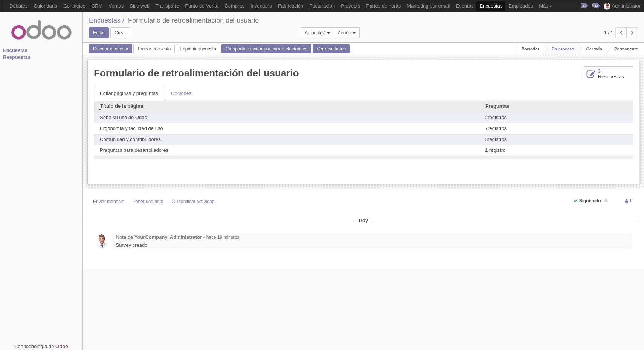The height and width of the screenshot is (350, 644).
Task: Open the Administrator user menu
Action: pyautogui.click(x=622, y=6)
